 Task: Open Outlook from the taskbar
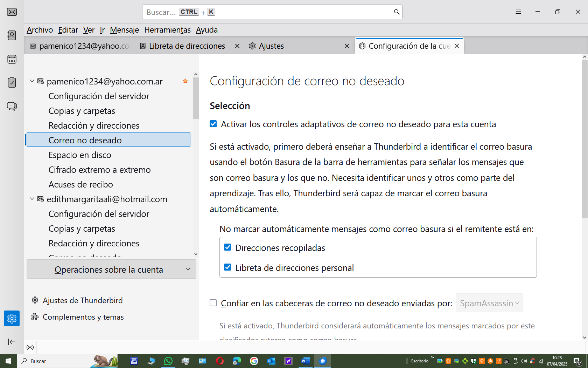tap(271, 361)
